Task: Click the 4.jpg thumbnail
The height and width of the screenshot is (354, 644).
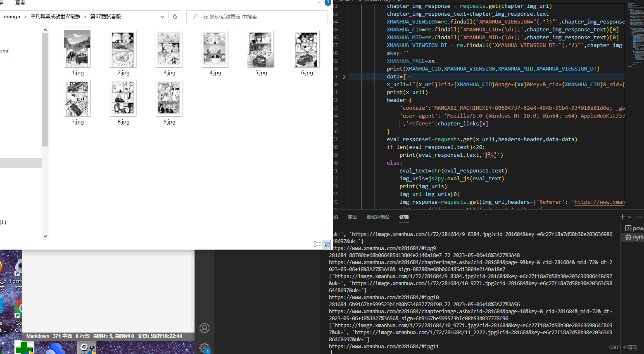Action: 215,49
